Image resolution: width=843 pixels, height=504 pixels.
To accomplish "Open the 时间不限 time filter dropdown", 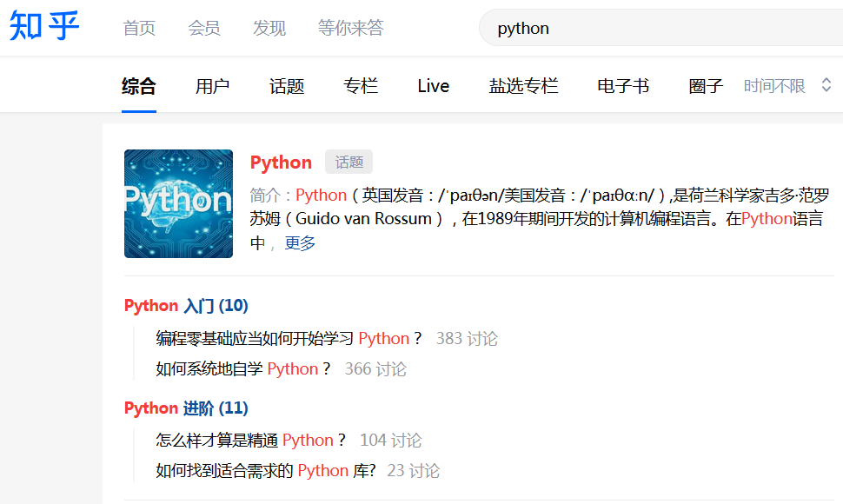I will click(x=787, y=86).
